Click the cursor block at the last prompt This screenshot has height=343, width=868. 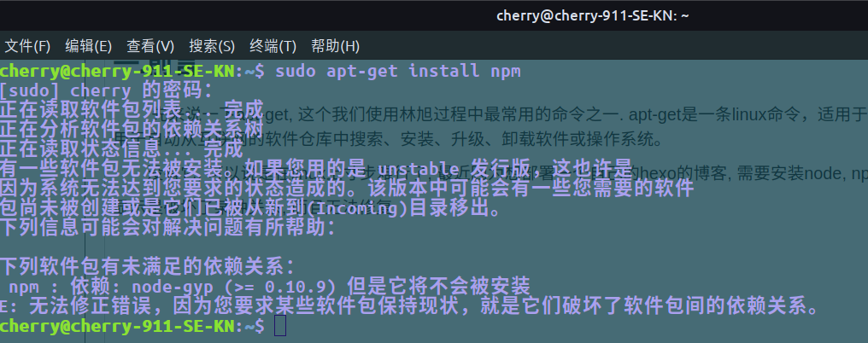click(x=280, y=327)
